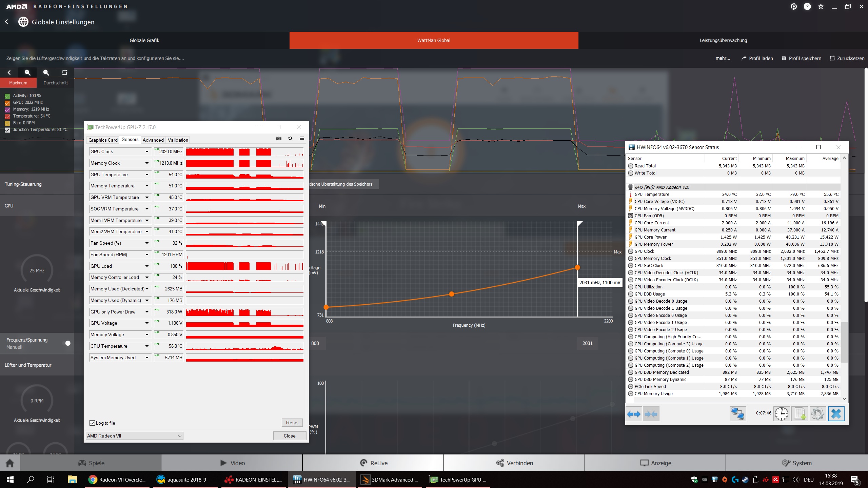
Task: Open the CPU Temperature sensor dropdown
Action: (x=147, y=346)
